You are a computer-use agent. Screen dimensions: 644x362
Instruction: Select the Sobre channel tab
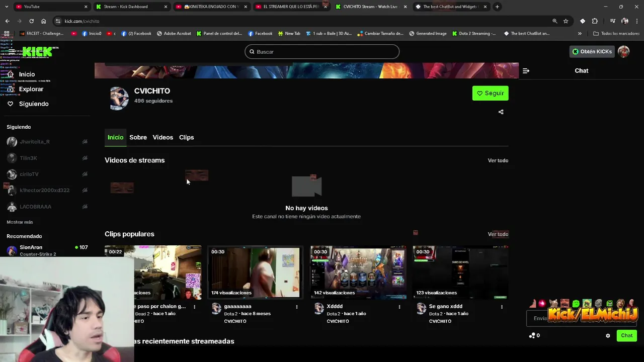(x=138, y=137)
